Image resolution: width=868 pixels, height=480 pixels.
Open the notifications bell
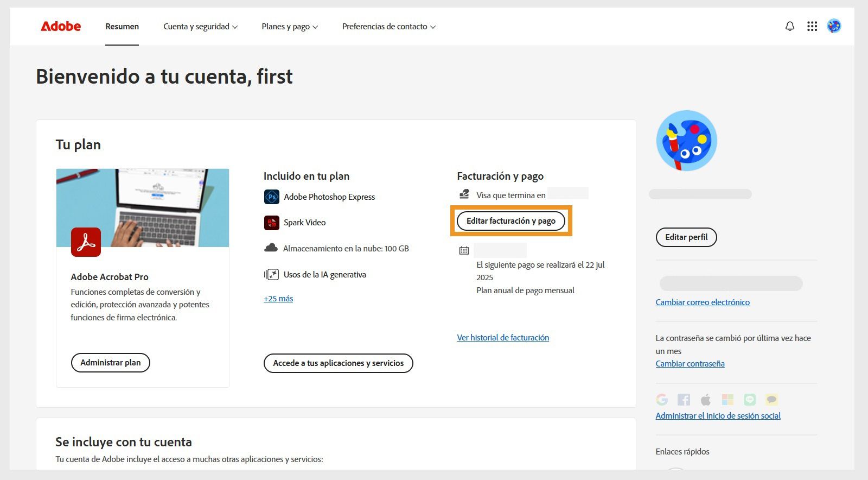pos(790,26)
